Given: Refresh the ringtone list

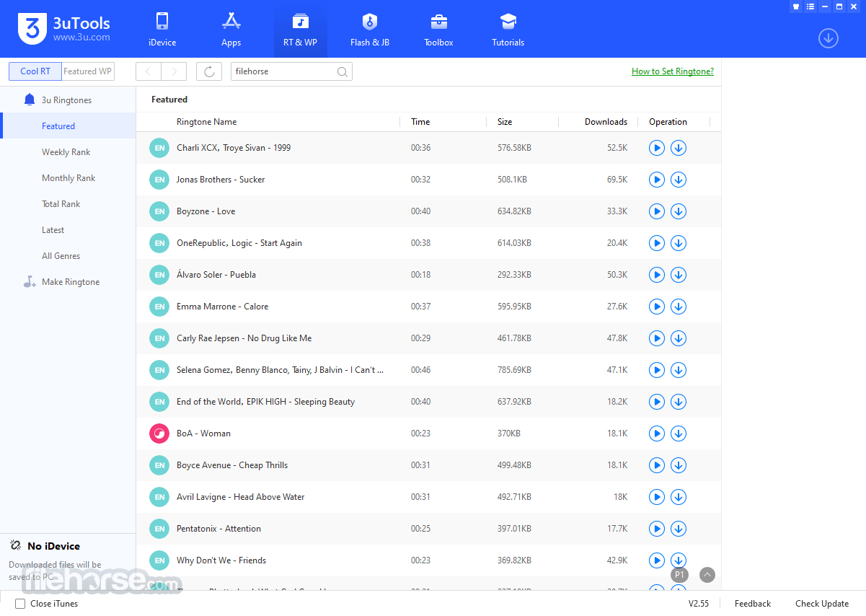Looking at the screenshot, I should 209,71.
